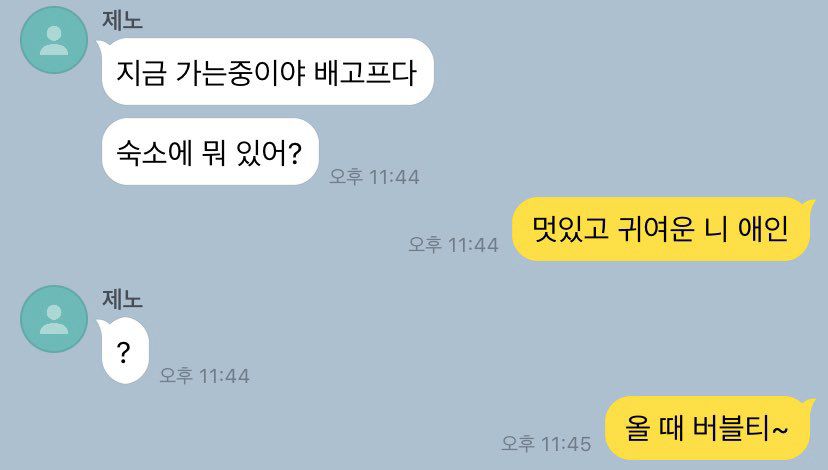Select the yellow bubble "멋있고 귀여운 니 애인"
This screenshot has height=470, width=828.
coord(661,229)
